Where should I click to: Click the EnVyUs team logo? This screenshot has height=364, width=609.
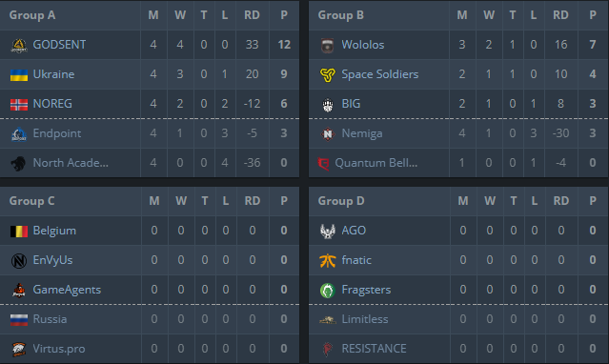pos(19,260)
